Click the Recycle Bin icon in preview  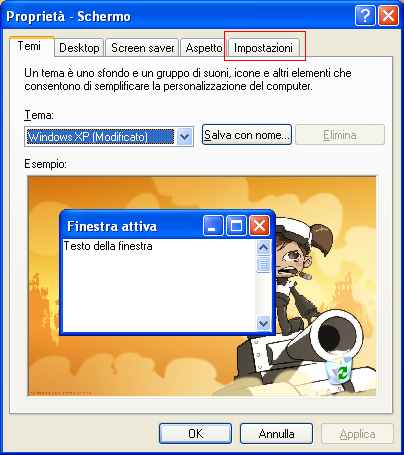pyautogui.click(x=339, y=370)
